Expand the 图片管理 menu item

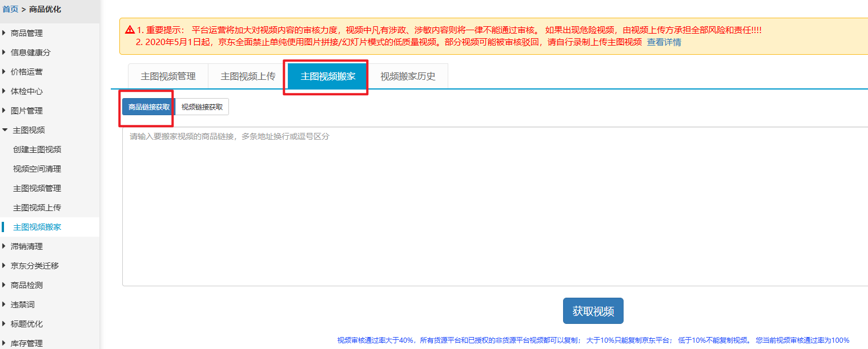(x=26, y=111)
